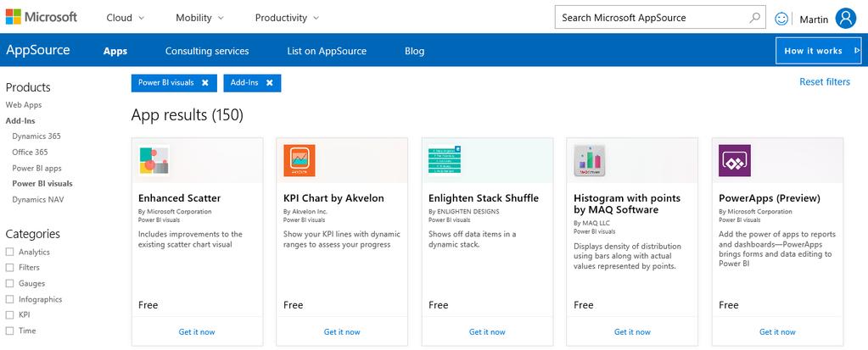Toggle the Time category checkbox

[x=9, y=331]
